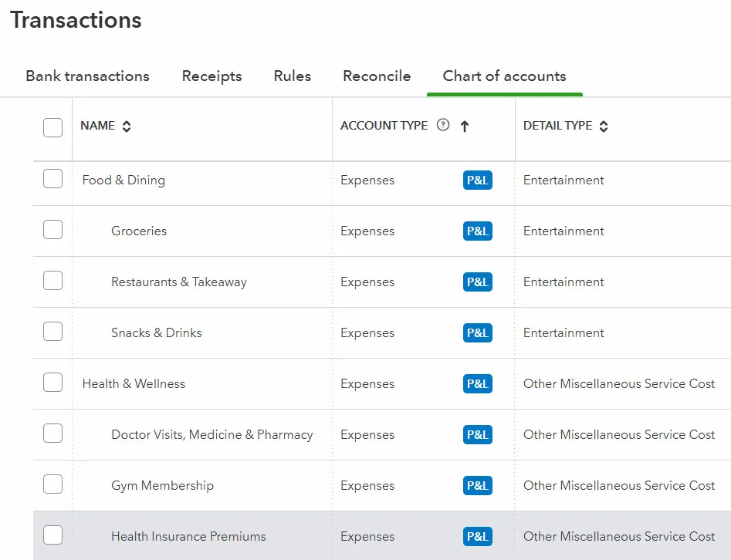Toggle the Health & Wellness checkbox
This screenshot has height=560, width=731.
(52, 383)
